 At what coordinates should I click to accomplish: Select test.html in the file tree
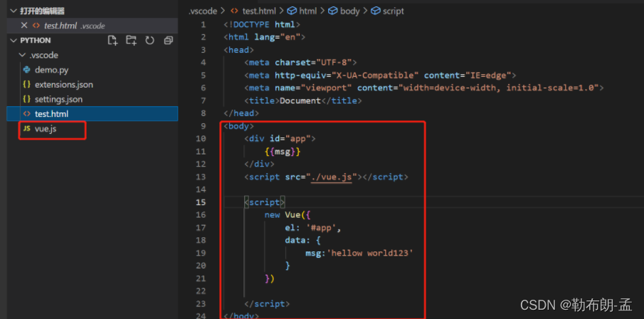pos(93,114)
